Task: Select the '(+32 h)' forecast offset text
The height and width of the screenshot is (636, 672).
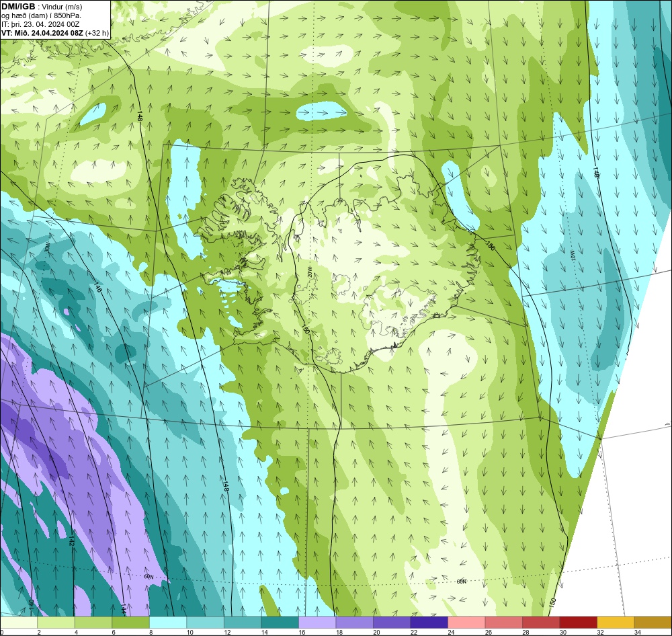Action: (x=97, y=33)
